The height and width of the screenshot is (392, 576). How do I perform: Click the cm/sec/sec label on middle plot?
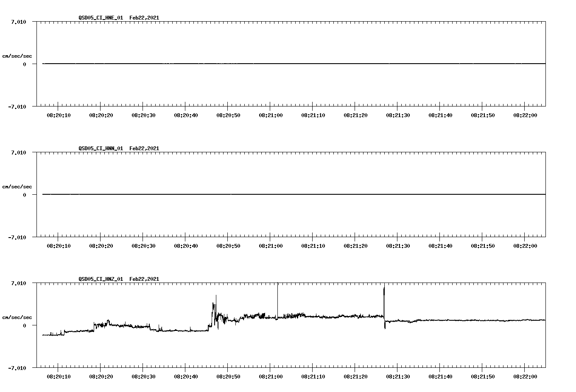point(17,186)
